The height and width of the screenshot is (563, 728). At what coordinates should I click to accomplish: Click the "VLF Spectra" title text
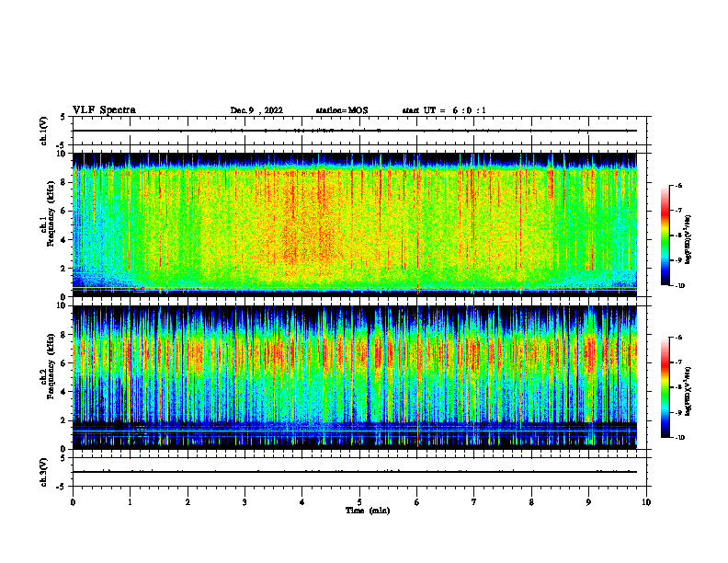coord(104,110)
